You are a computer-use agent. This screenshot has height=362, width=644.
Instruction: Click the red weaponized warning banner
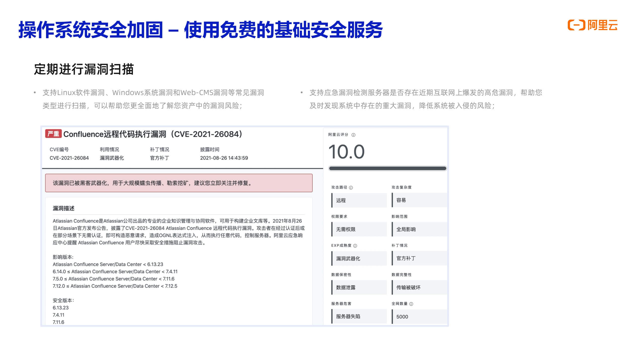179,183
